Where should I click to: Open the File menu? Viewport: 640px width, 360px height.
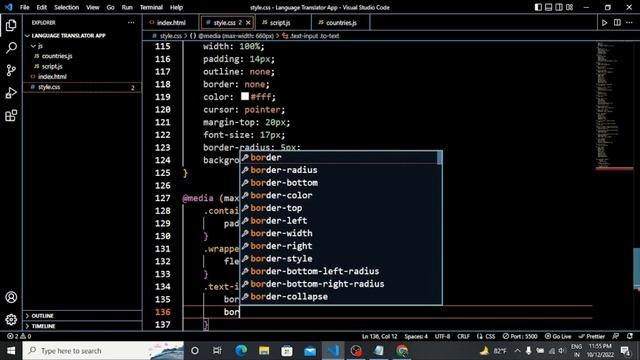[x=24, y=7]
